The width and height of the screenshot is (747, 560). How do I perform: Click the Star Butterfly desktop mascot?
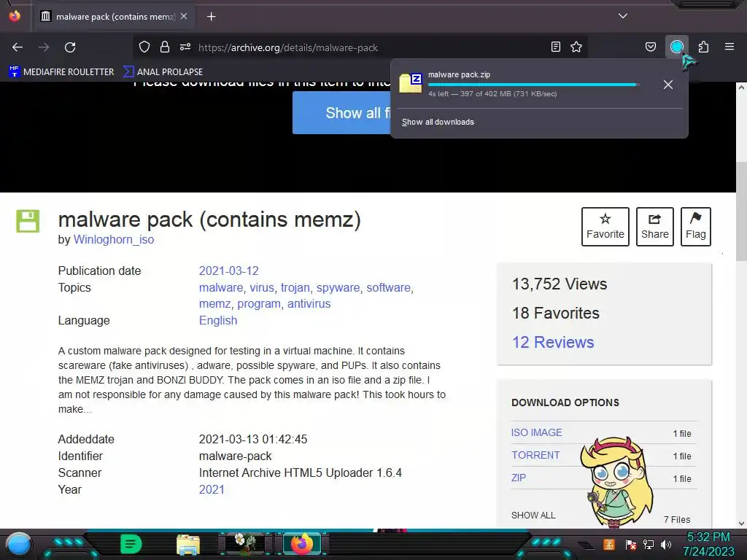[616, 481]
